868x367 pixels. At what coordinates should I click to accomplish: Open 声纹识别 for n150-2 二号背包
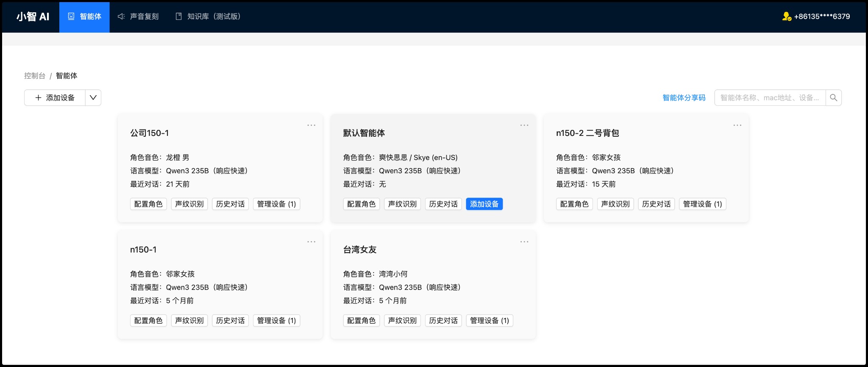tap(615, 204)
